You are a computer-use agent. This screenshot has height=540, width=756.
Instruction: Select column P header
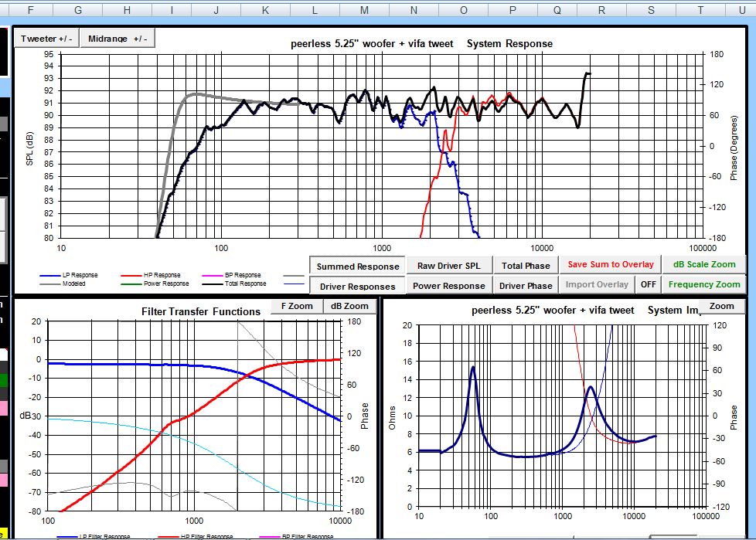click(513, 9)
